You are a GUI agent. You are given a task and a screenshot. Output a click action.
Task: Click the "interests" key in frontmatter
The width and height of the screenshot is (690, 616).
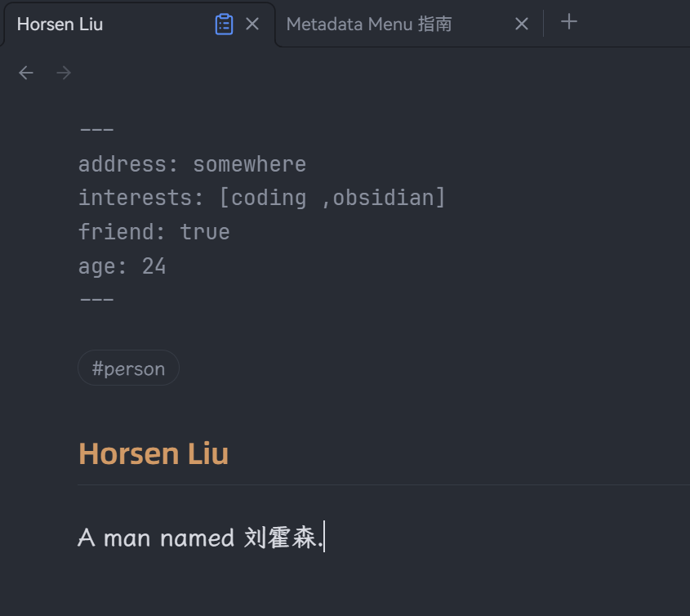tap(129, 199)
